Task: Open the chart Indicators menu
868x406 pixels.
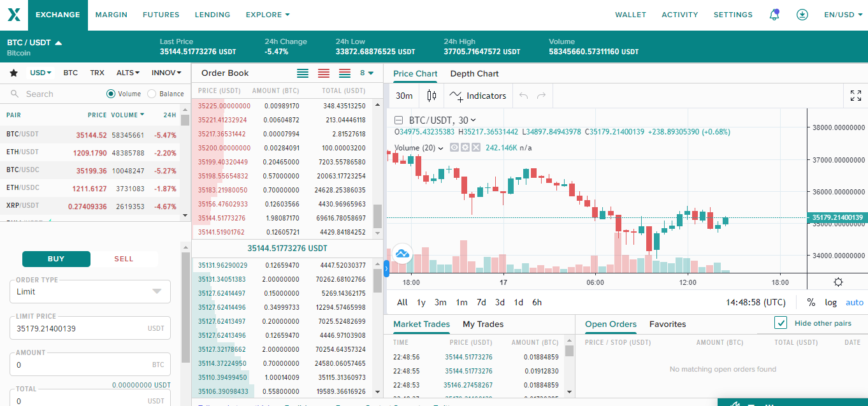Action: tap(478, 96)
